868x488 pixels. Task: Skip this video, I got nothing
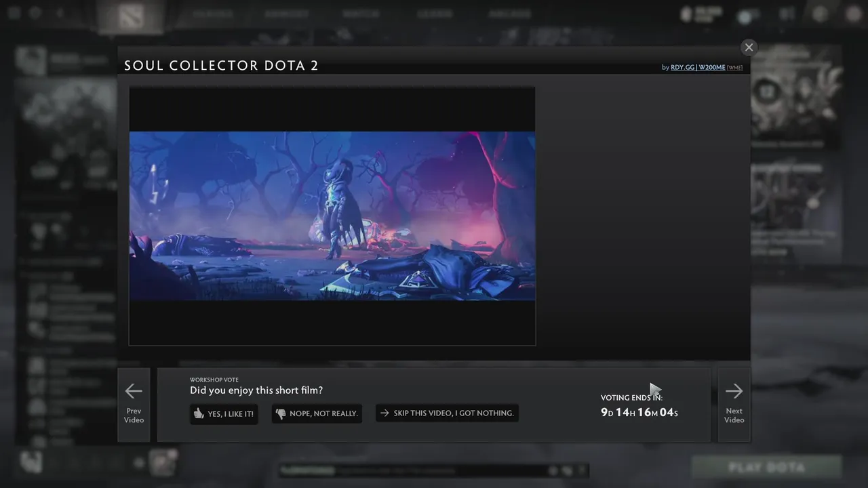pyautogui.click(x=447, y=413)
